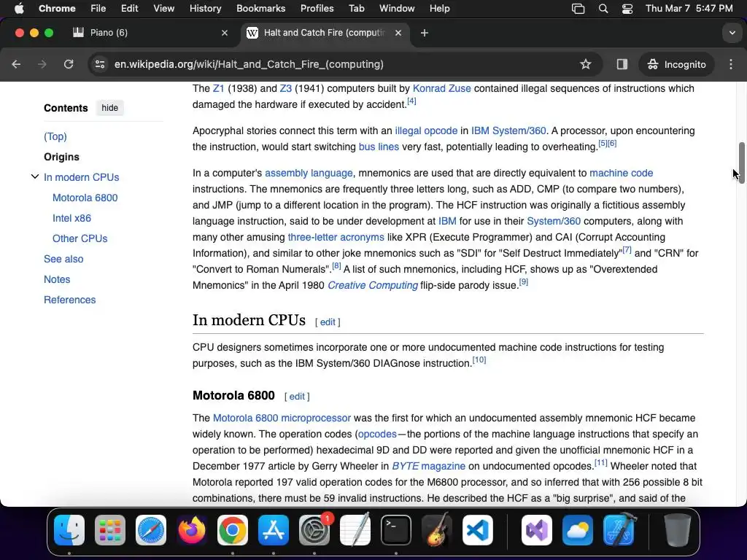This screenshot has height=560, width=747.
Task: Go to Other CPUs in contents
Action: (x=80, y=238)
